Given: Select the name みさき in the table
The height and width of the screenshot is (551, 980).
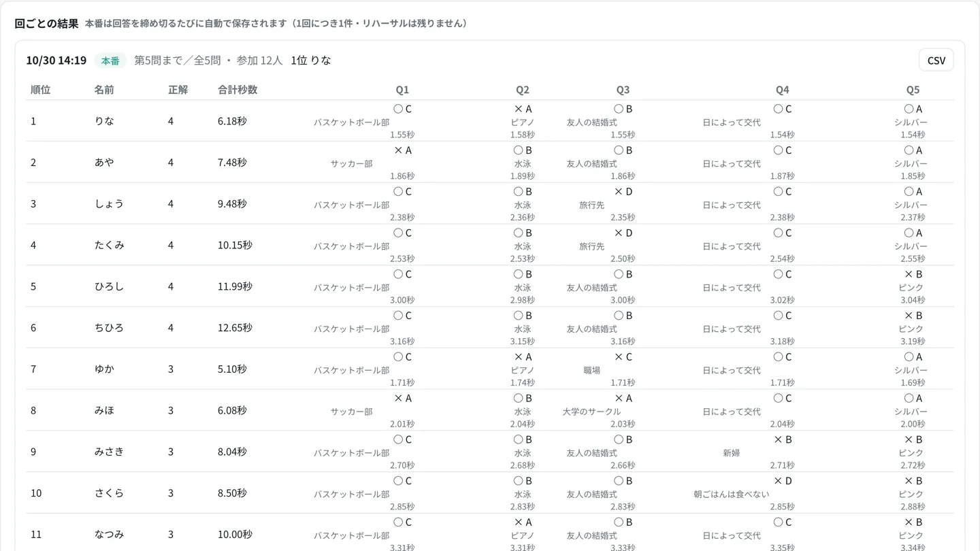Looking at the screenshot, I should click(x=109, y=452).
